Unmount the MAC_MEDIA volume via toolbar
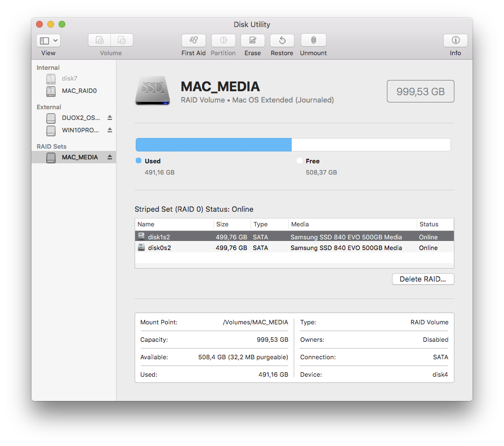The height and width of the screenshot is (446, 504). (x=314, y=40)
